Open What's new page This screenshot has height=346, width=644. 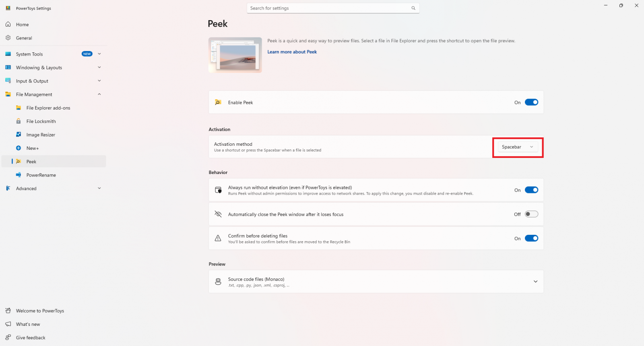28,324
